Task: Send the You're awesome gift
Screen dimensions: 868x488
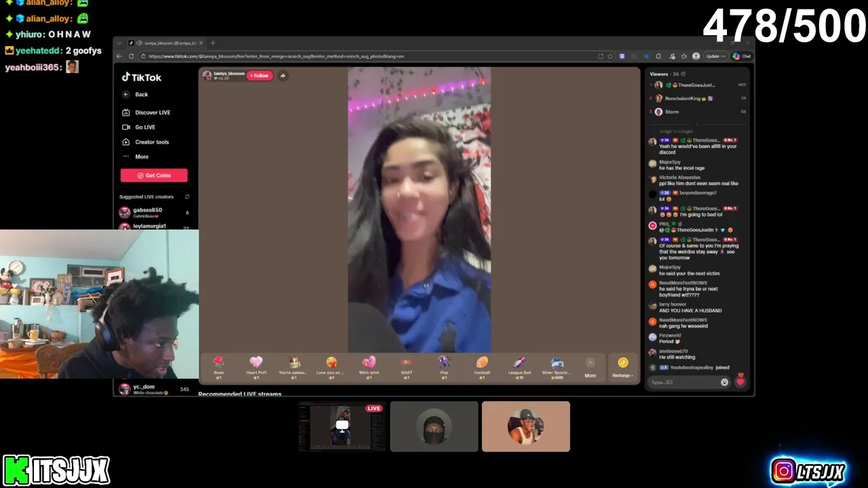Action: click(294, 367)
